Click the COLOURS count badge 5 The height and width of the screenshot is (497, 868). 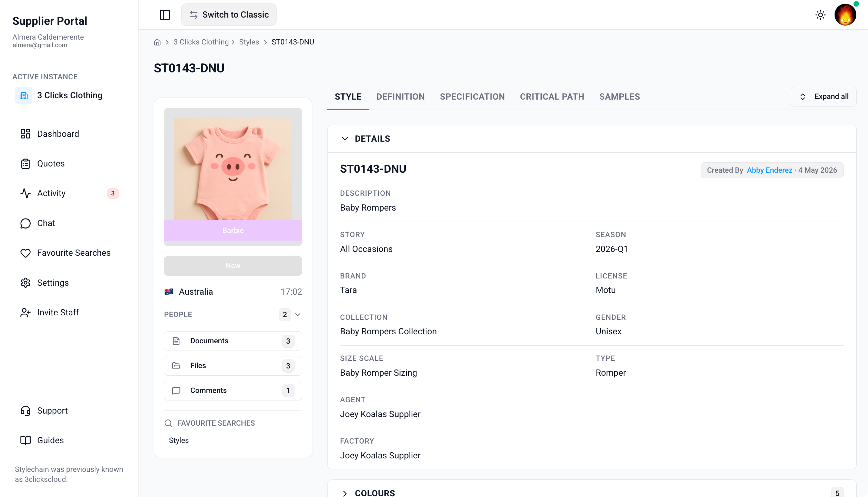(837, 493)
